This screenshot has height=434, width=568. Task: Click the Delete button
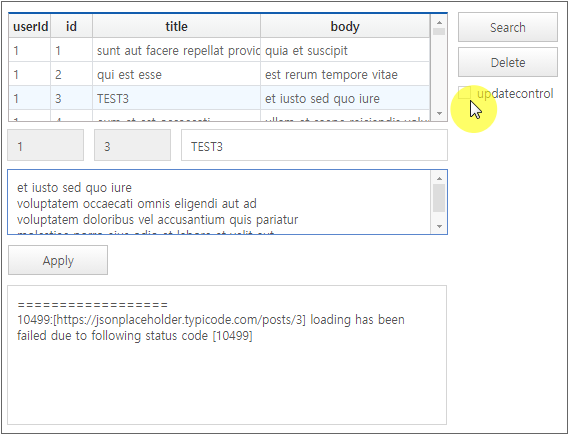click(x=508, y=62)
